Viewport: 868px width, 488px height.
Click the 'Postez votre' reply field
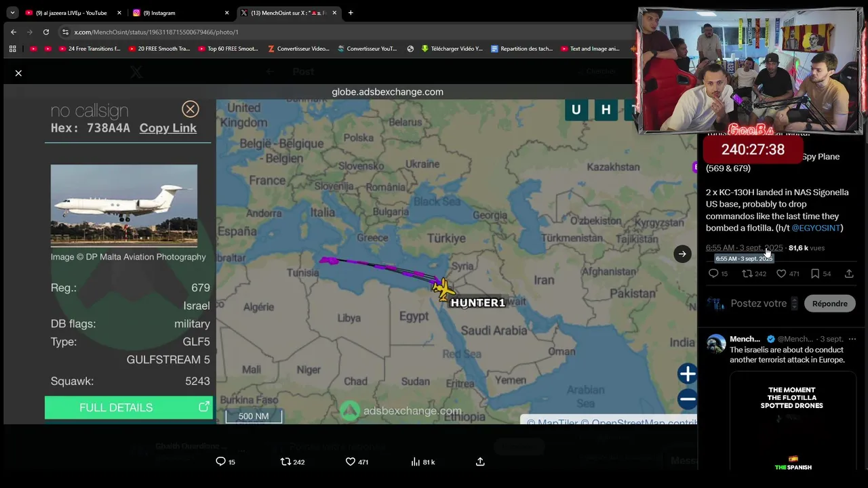758,304
